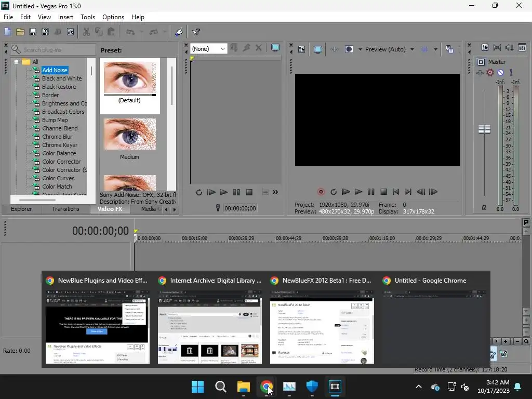Viewport: 532px width, 399px height.
Task: Toggle the Lock Fader Channels padlock
Action: tap(484, 207)
